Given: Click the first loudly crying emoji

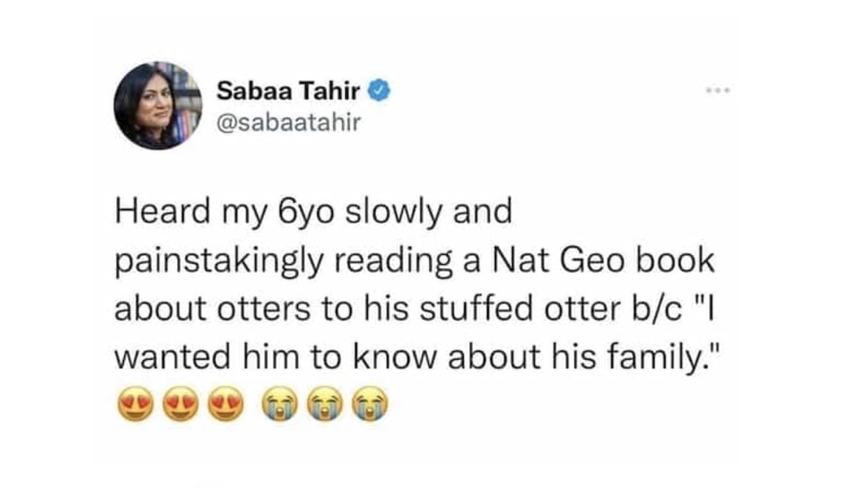Looking at the screenshot, I should click(281, 404).
